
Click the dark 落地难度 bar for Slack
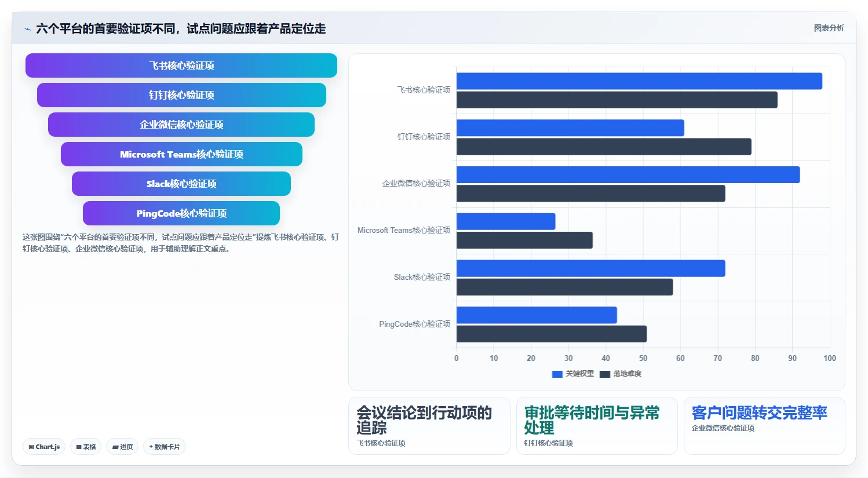565,287
